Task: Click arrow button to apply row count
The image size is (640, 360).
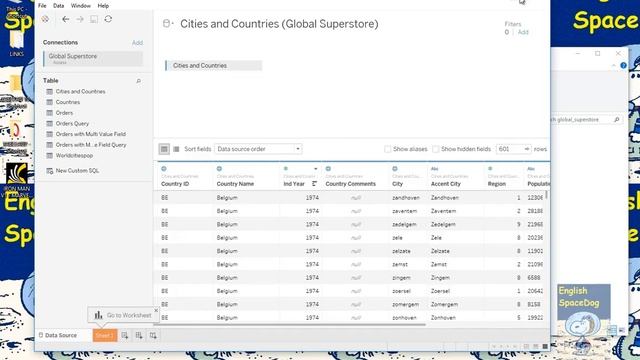Action: (527, 149)
